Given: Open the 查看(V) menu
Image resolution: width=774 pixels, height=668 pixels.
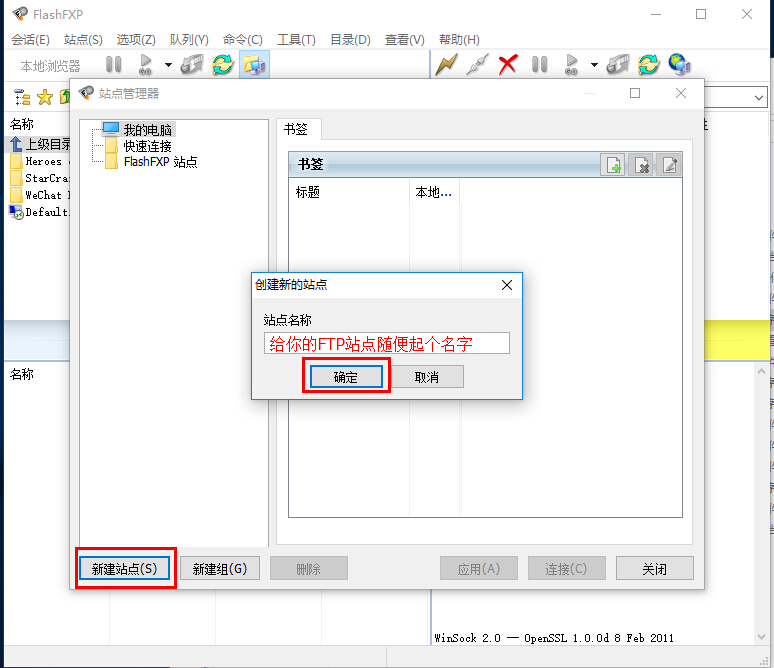Looking at the screenshot, I should (404, 39).
